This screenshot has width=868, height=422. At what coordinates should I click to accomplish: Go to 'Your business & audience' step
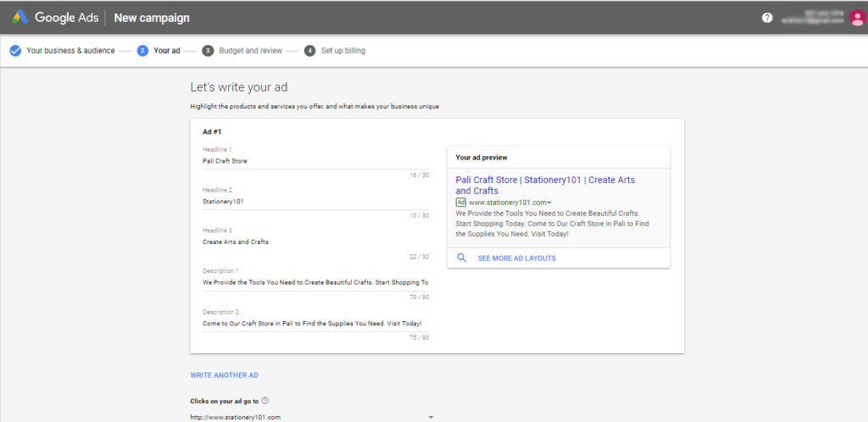[71, 51]
